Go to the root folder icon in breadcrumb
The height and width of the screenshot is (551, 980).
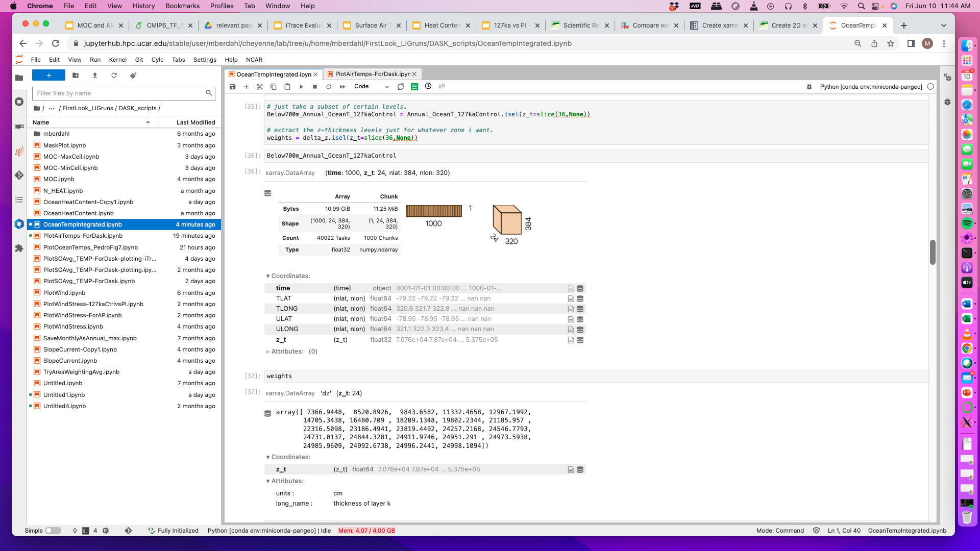click(37, 108)
